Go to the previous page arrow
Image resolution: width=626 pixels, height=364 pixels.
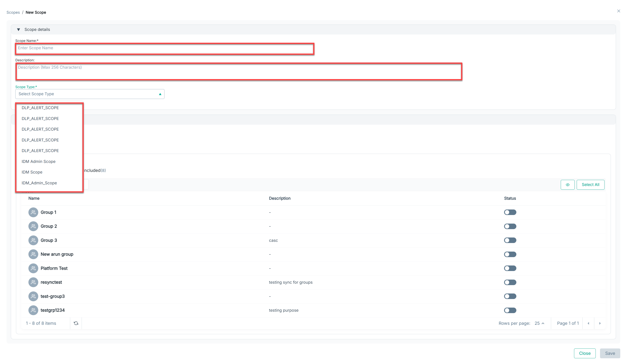[x=588, y=323]
